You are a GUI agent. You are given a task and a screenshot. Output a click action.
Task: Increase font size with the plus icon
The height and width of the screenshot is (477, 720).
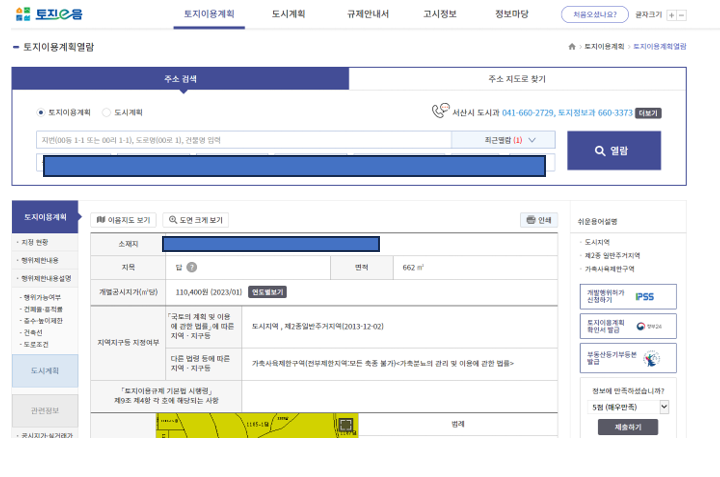click(672, 15)
